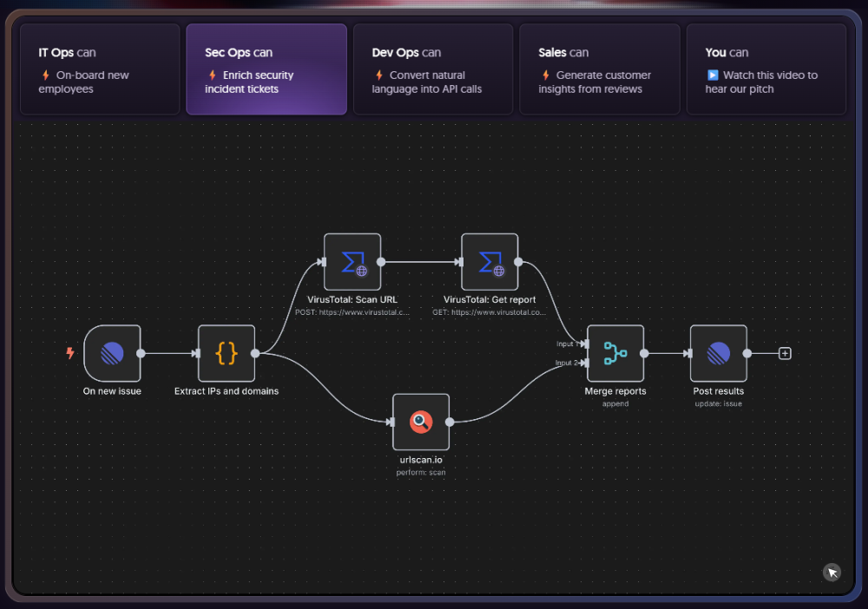Select the urlscan.io node
Viewport: 868px width, 609px height.
[x=421, y=422]
